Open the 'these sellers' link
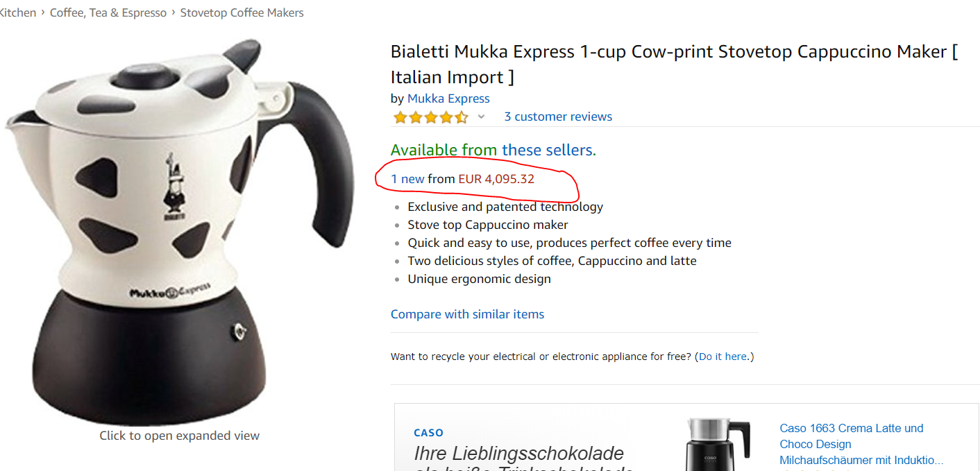This screenshot has width=980, height=471. [x=548, y=150]
